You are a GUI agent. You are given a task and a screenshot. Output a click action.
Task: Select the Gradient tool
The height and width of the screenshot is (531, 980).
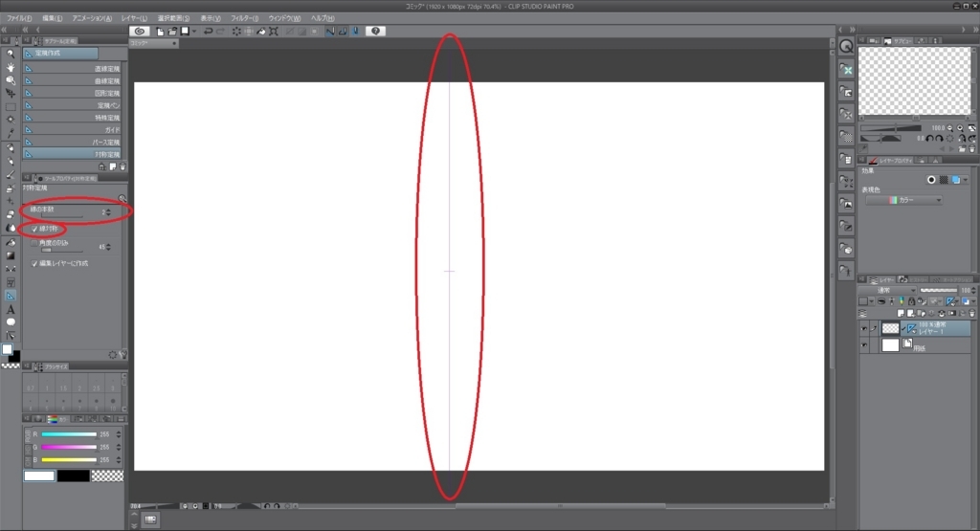click(x=11, y=255)
